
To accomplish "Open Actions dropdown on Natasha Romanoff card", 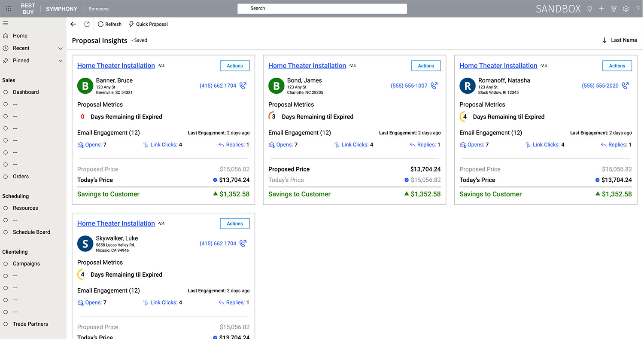I will click(x=617, y=66).
